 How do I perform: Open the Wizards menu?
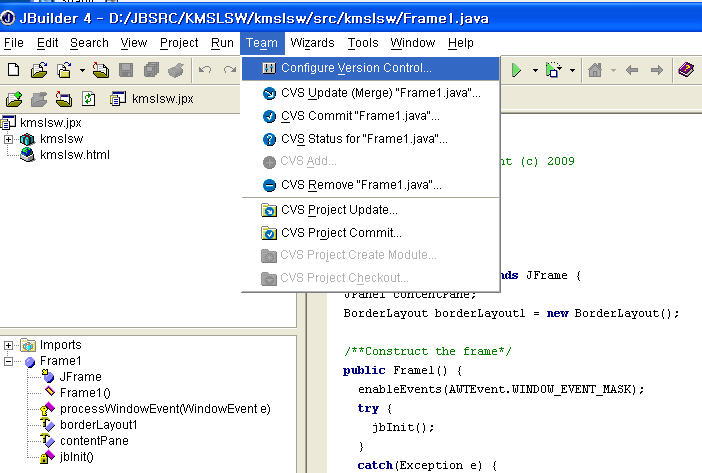click(x=312, y=43)
